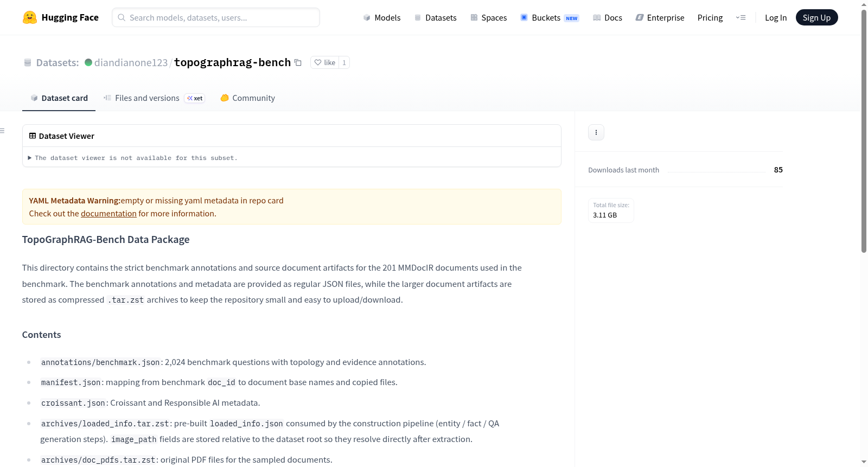Open the three-dot options menu in sidebar
The image size is (868, 467).
point(596,132)
